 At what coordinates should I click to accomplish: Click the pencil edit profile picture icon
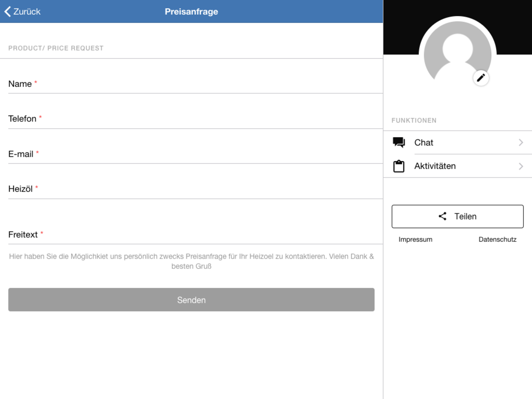tap(481, 78)
